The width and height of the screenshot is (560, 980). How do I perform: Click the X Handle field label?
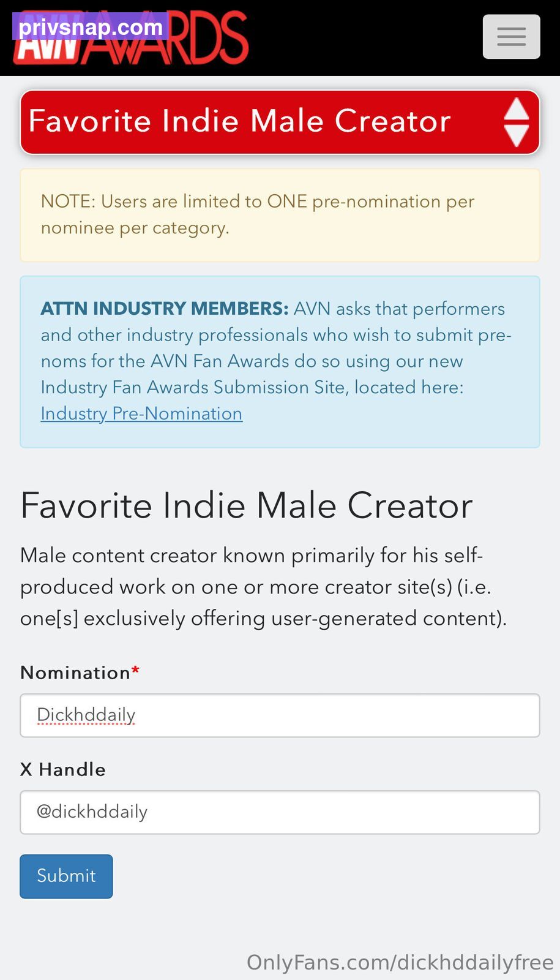[63, 769]
